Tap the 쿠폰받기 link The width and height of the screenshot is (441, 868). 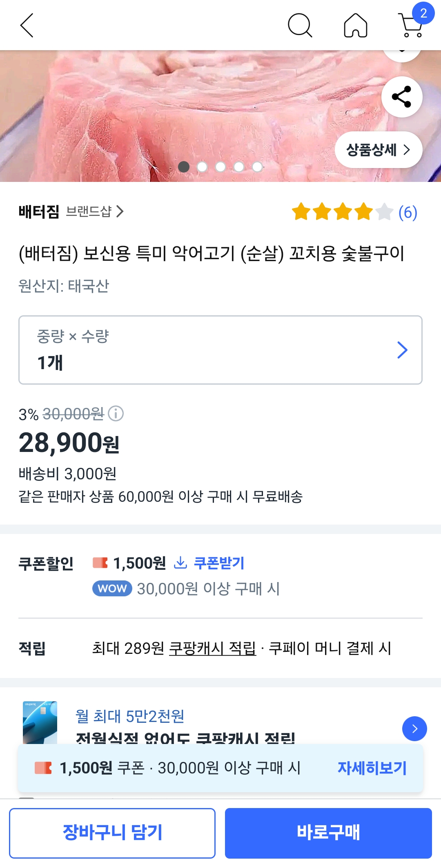pyautogui.click(x=219, y=563)
